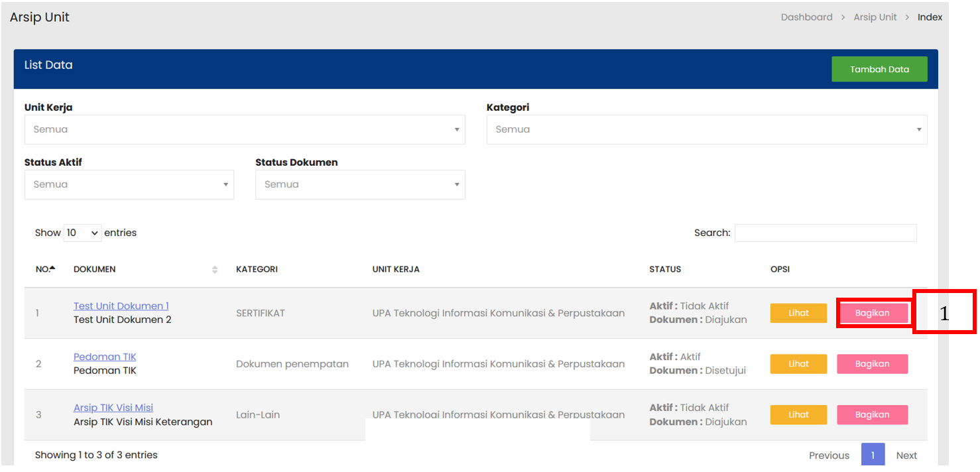
Task: Click Lihat for Arsip TIK Visi Misi
Action: click(x=798, y=415)
